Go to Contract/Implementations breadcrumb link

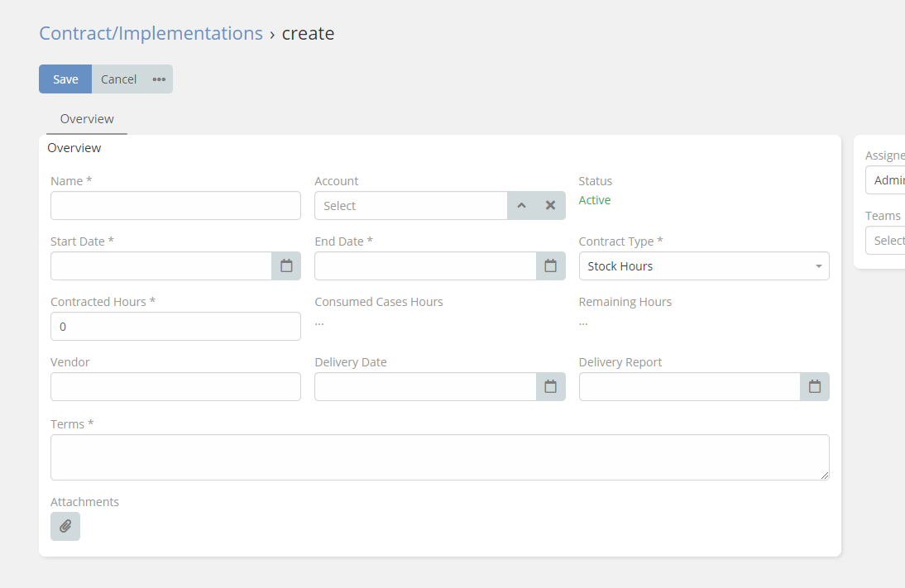[151, 33]
